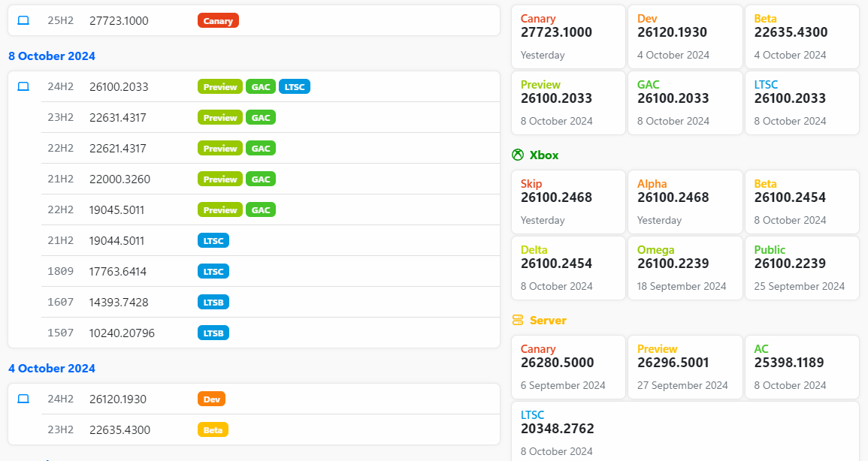The width and height of the screenshot is (868, 461).
Task: Select build 17763.6414 in the list
Action: [x=118, y=271]
